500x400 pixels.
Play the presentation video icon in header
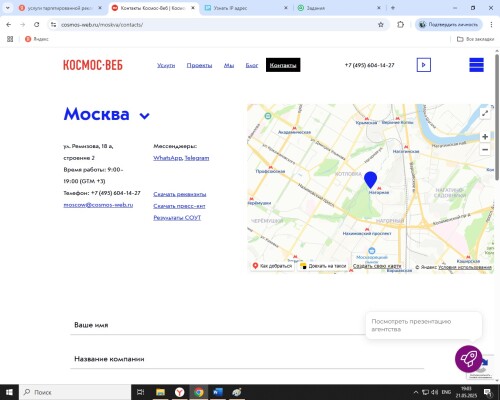point(424,65)
